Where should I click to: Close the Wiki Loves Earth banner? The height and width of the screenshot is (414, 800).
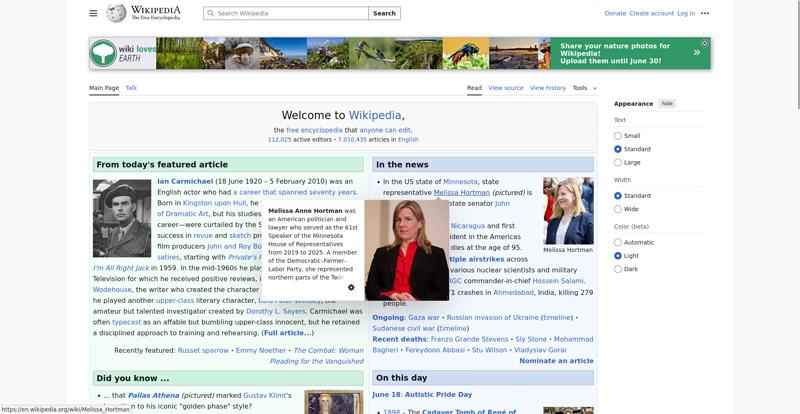705,43
